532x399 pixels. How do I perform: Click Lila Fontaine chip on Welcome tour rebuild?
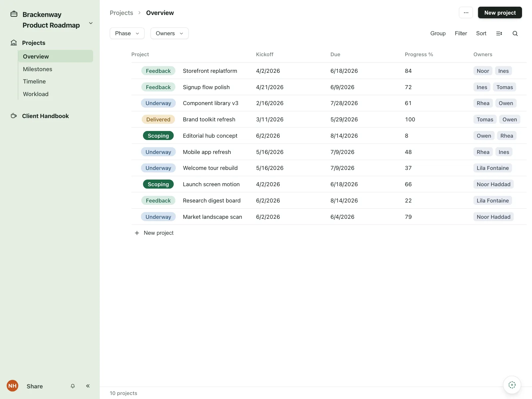[493, 168]
